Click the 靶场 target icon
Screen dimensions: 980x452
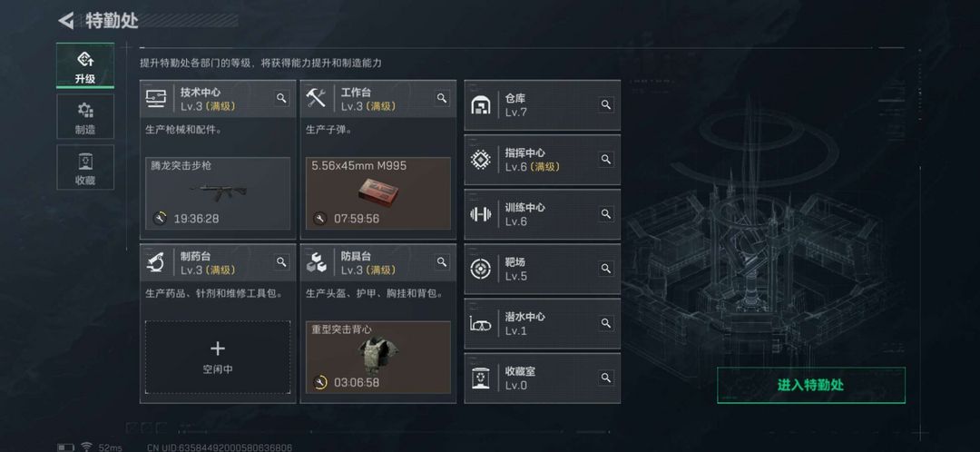(480, 269)
